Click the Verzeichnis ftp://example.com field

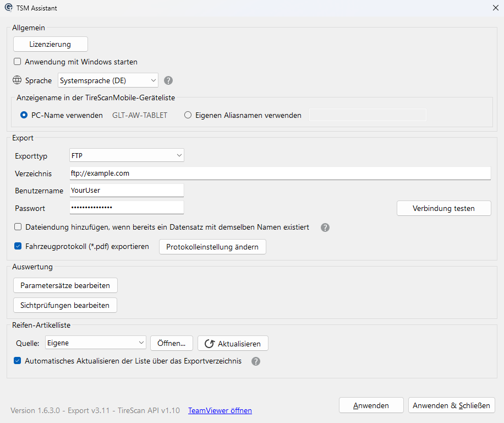(280, 173)
